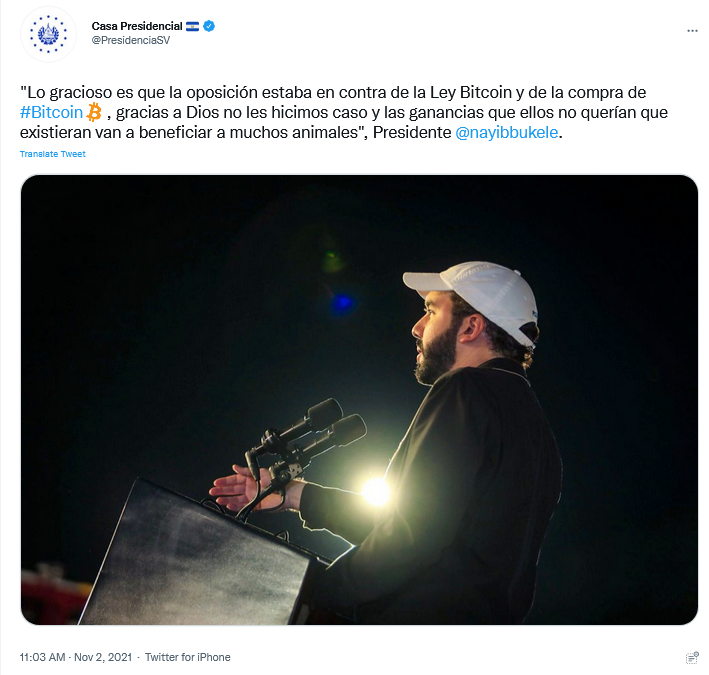The width and height of the screenshot is (709, 675).
Task: Click the Twitter for iPhone source label
Action: pyautogui.click(x=188, y=657)
